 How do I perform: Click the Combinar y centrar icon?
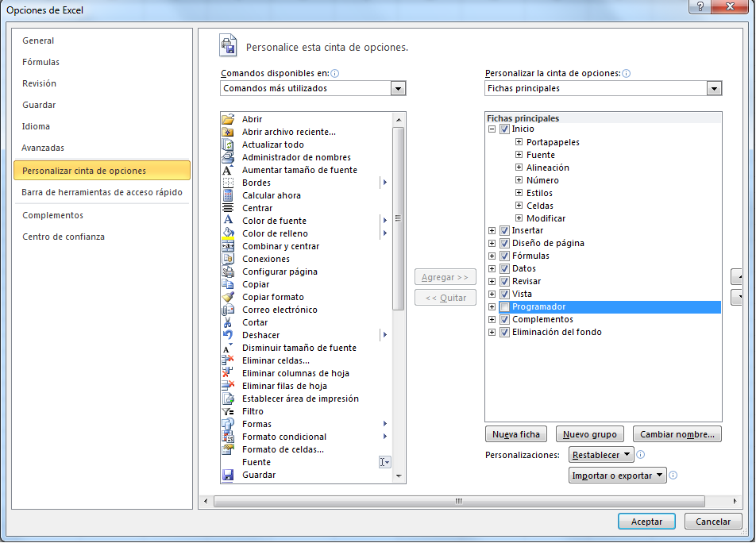pyautogui.click(x=228, y=246)
